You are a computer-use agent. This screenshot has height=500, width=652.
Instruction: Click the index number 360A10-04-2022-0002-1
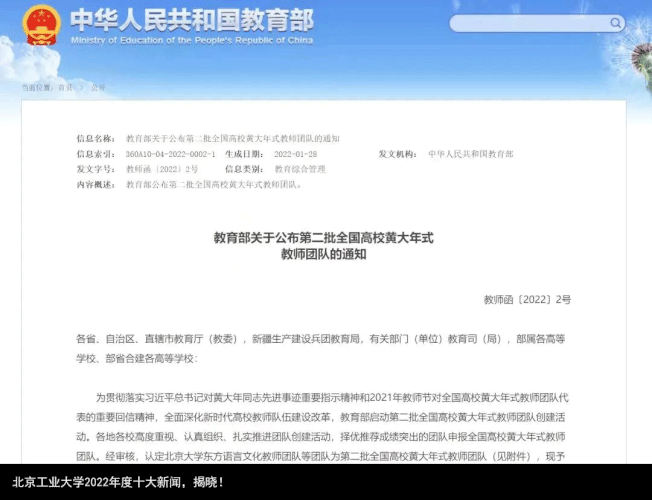click(x=170, y=154)
